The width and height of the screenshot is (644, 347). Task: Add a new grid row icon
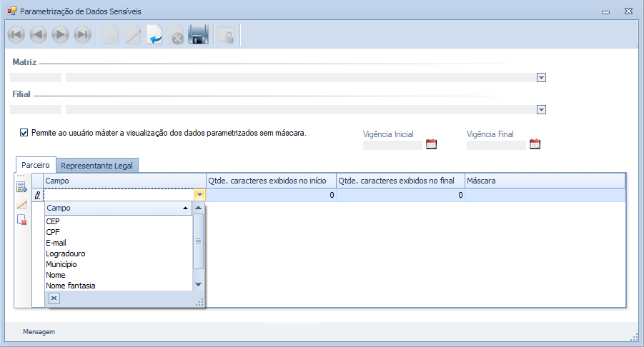point(21,188)
